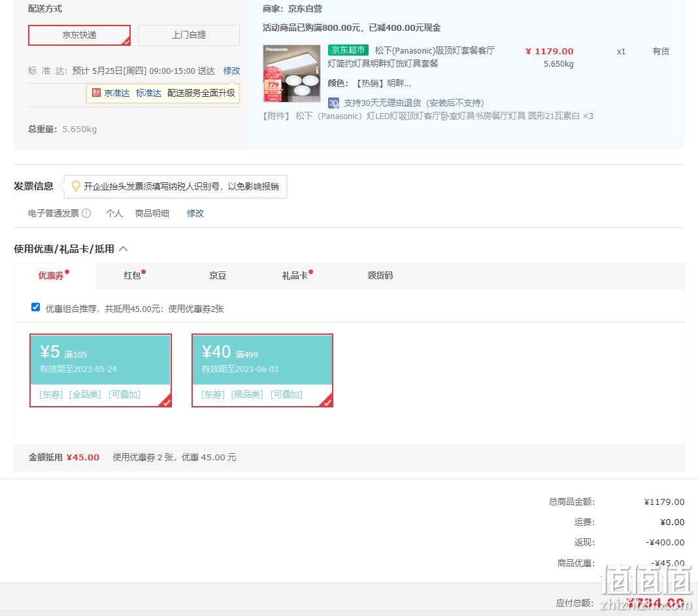Click the 附件 accessory line text
Image resolution: width=698 pixels, height=616 pixels.
coord(428,116)
